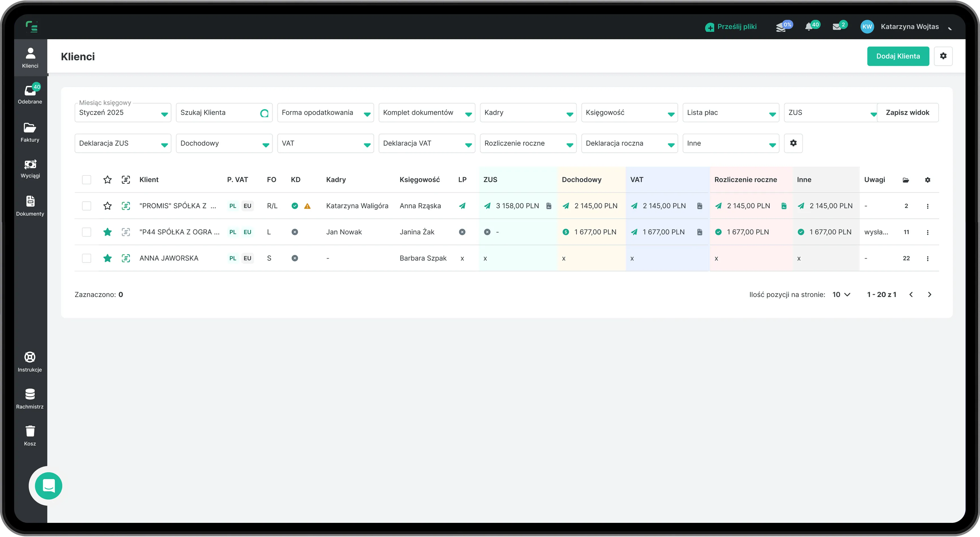Click the notifications bell icon
The height and width of the screenshot is (537, 980).
809,27
